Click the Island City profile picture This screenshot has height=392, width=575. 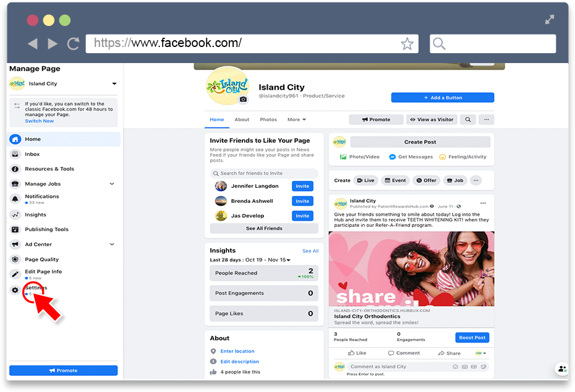228,86
